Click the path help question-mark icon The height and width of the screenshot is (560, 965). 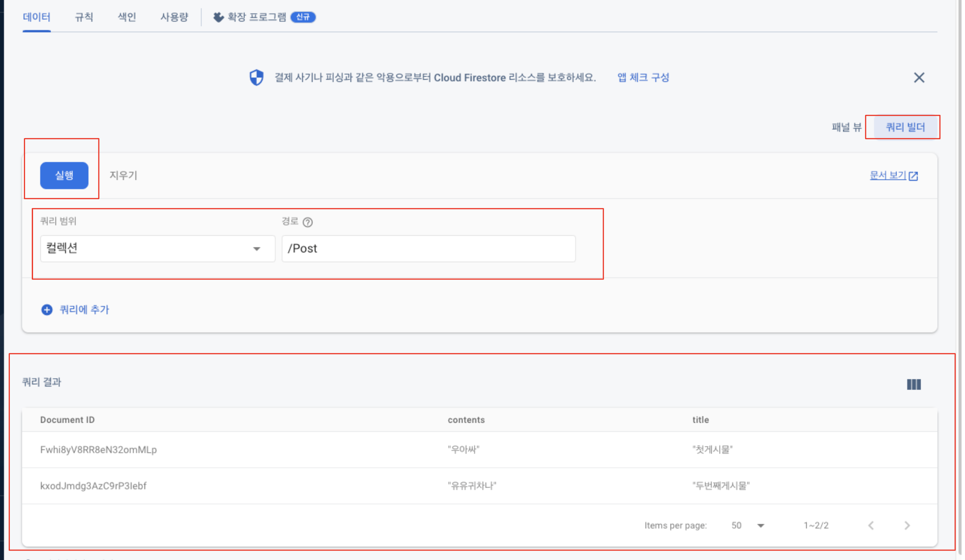click(307, 222)
